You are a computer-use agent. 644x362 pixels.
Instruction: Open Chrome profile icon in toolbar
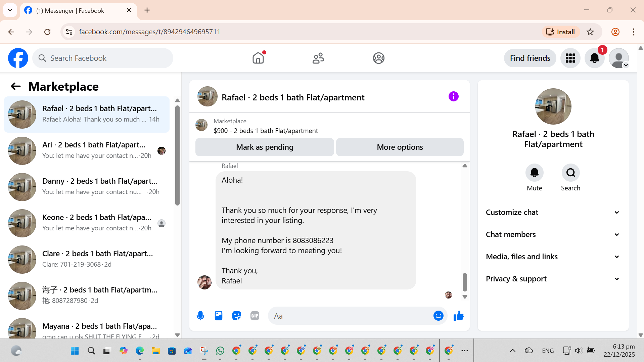click(x=615, y=32)
